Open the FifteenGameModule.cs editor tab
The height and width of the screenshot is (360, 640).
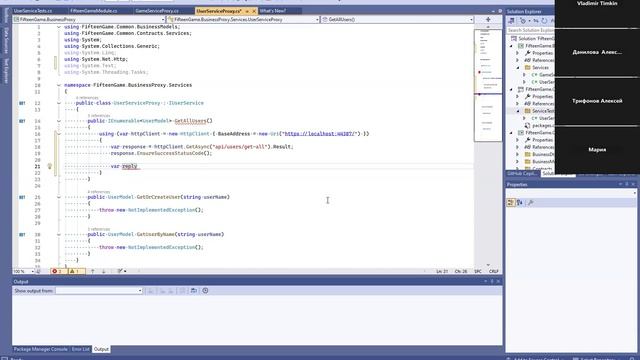coord(93,11)
